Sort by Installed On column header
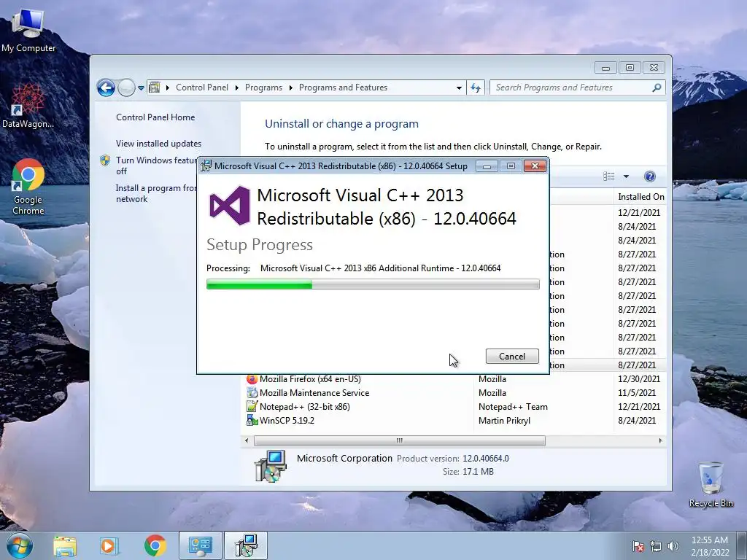 click(640, 197)
